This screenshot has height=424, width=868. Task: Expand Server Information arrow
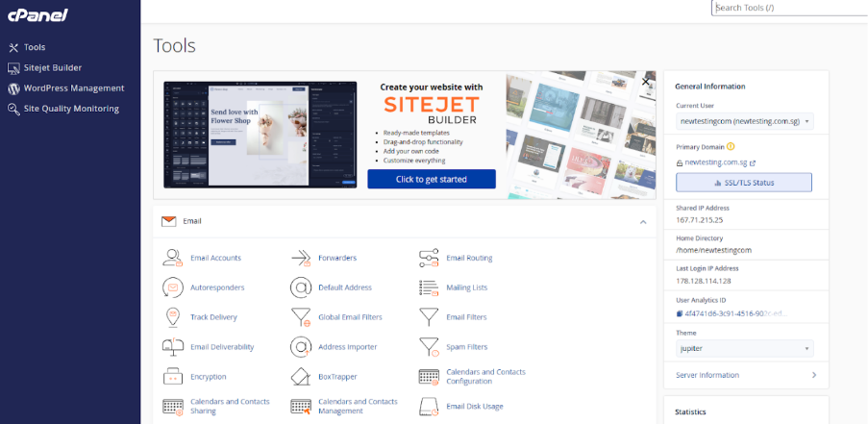(813, 375)
